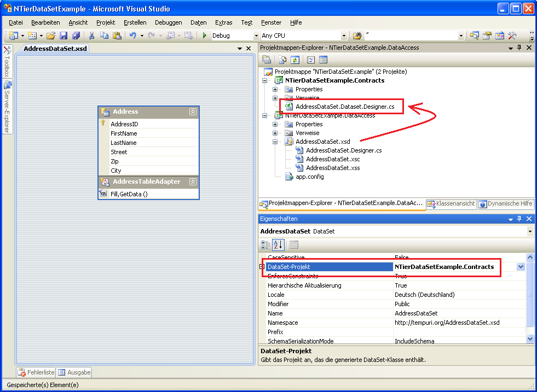Click the Open File folder icon
The height and width of the screenshot is (392, 537).
tap(50, 36)
